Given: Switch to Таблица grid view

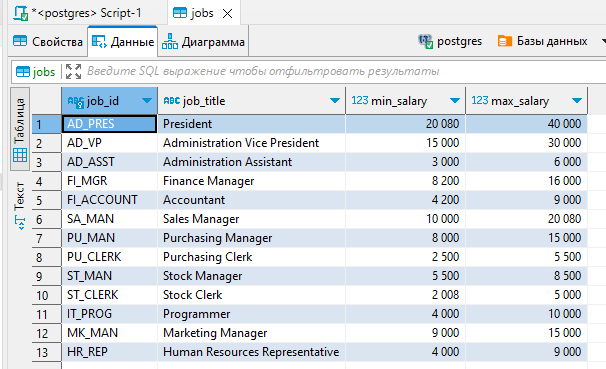Looking at the screenshot, I should 20,129.
